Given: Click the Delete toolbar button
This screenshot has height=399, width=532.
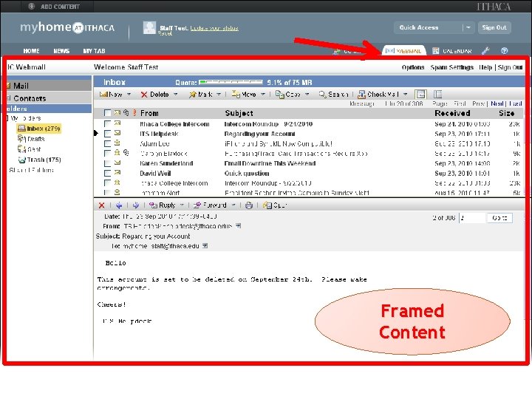Looking at the screenshot, I should (x=154, y=95).
